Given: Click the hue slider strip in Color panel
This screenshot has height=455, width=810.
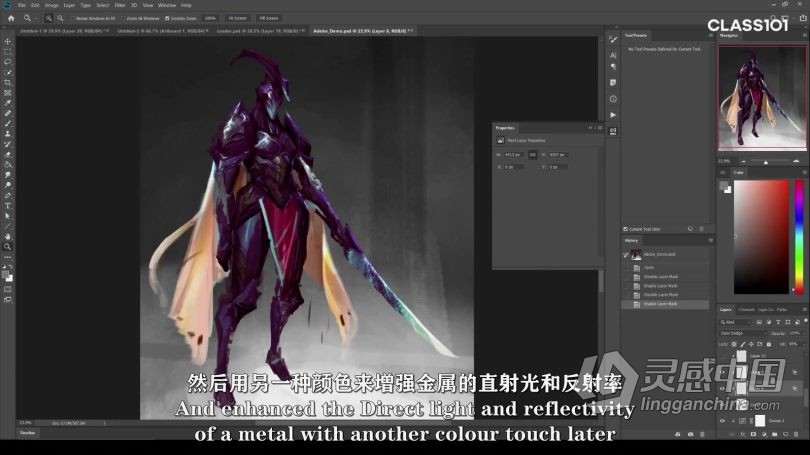Looking at the screenshot, I should click(799, 237).
